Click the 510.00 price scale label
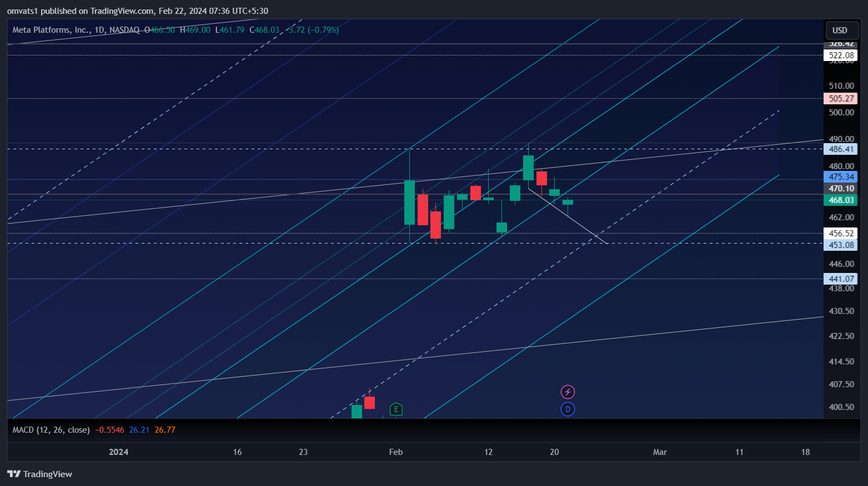 coord(841,86)
